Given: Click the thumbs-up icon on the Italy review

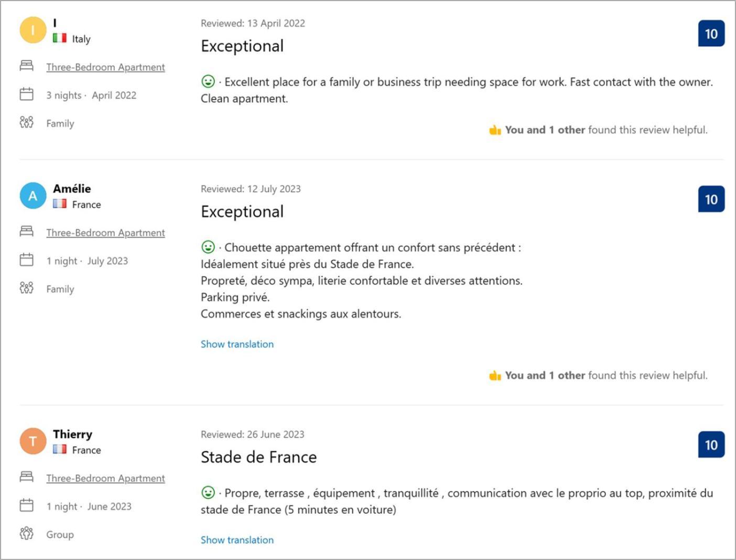Looking at the screenshot, I should coord(495,130).
